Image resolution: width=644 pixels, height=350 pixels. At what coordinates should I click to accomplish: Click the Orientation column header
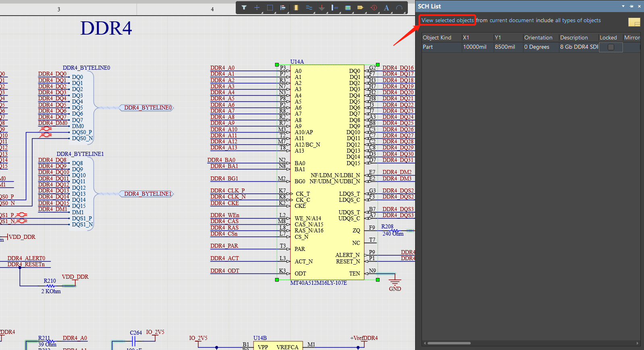pyautogui.click(x=538, y=37)
